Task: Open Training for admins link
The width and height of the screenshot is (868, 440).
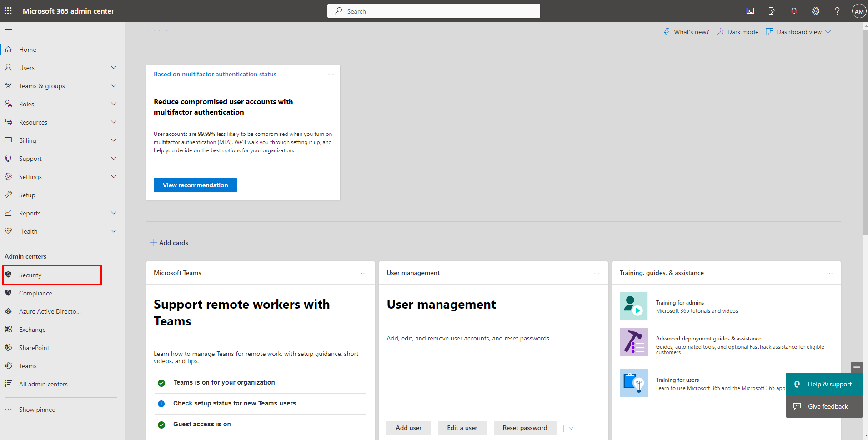Action: [x=680, y=303]
